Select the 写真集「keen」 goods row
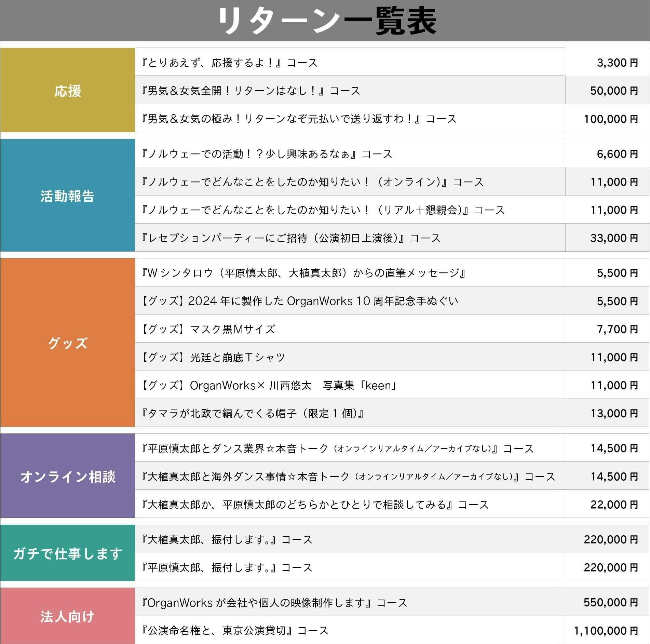Image resolution: width=650 pixels, height=644 pixels. tap(268, 385)
